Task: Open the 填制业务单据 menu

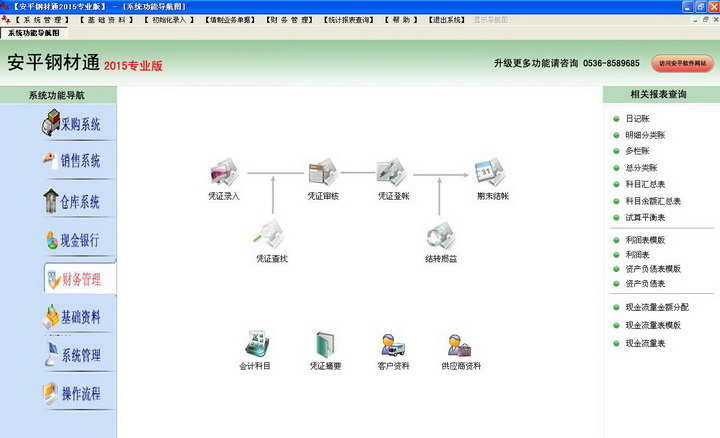Action: 230,20
